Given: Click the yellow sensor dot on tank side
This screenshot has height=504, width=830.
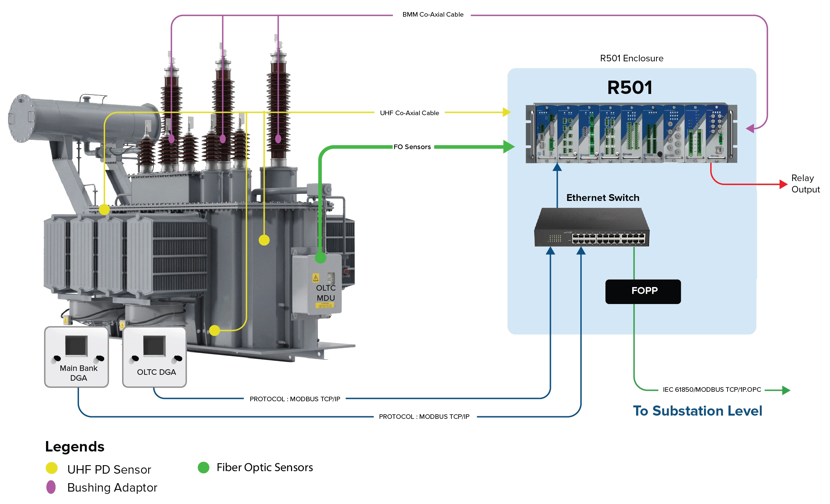Looking at the screenshot, I should pos(264,240).
